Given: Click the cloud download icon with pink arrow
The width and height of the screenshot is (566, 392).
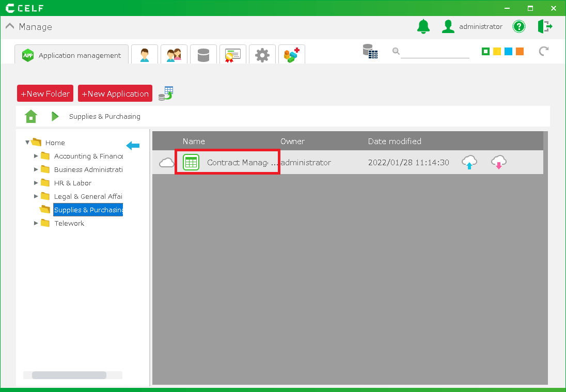Looking at the screenshot, I should point(498,162).
